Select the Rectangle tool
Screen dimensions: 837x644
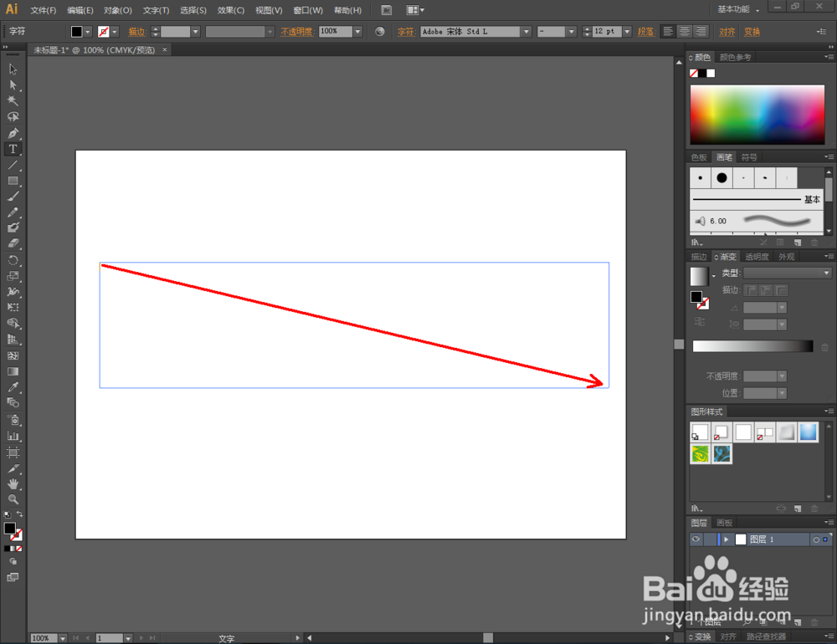coord(13,181)
